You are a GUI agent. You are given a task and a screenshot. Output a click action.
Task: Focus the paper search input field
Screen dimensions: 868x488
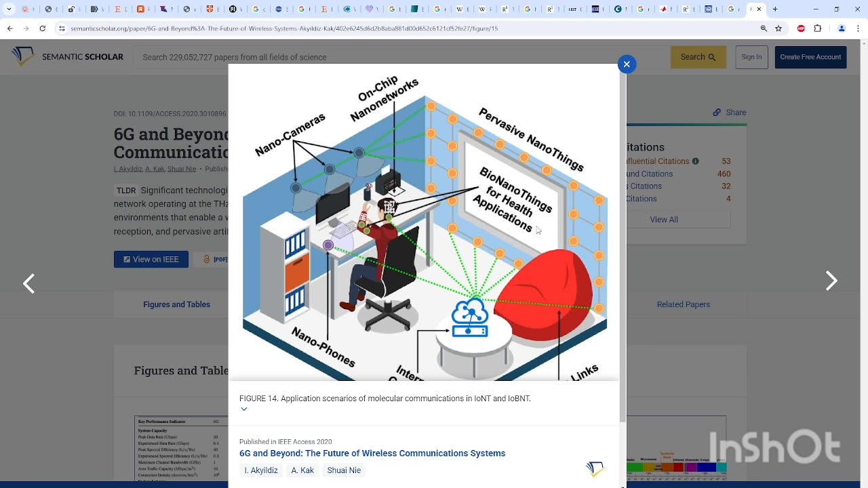pos(400,57)
